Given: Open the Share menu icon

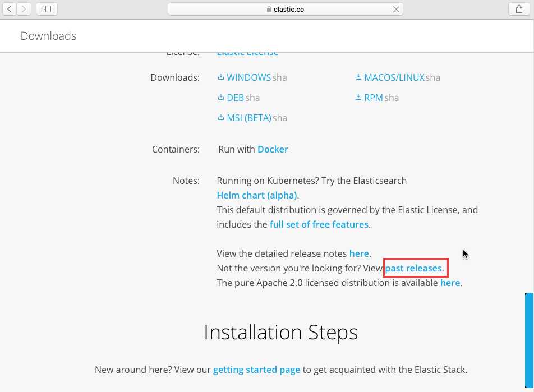Looking at the screenshot, I should point(519,9).
